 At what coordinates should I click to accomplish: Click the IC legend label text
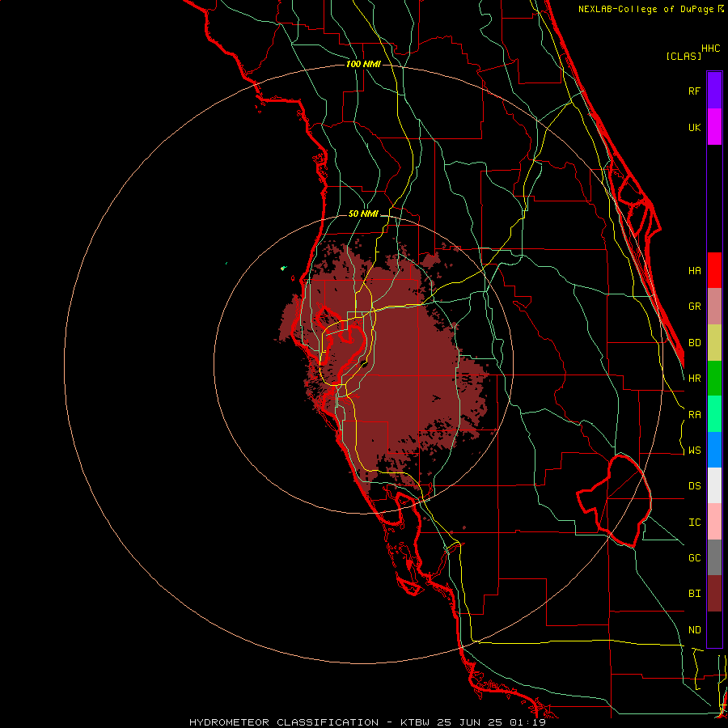[694, 523]
